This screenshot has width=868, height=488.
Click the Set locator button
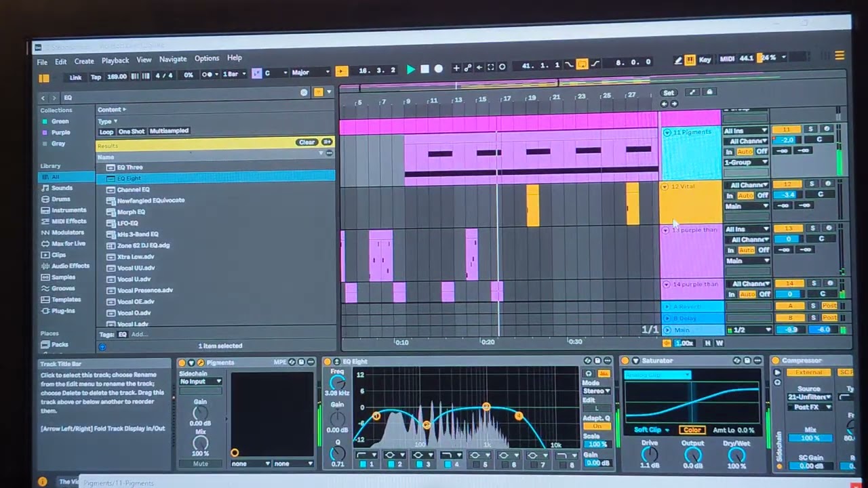(x=669, y=93)
